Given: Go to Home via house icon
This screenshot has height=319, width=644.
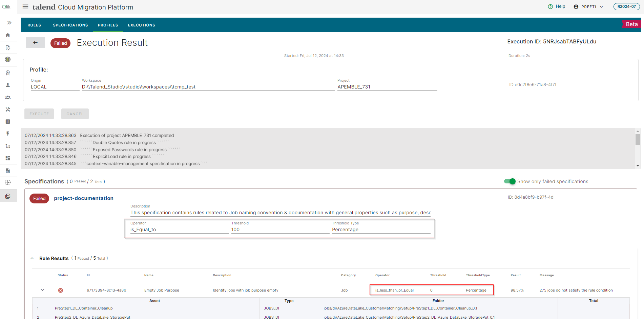Looking at the screenshot, I should (x=8, y=35).
